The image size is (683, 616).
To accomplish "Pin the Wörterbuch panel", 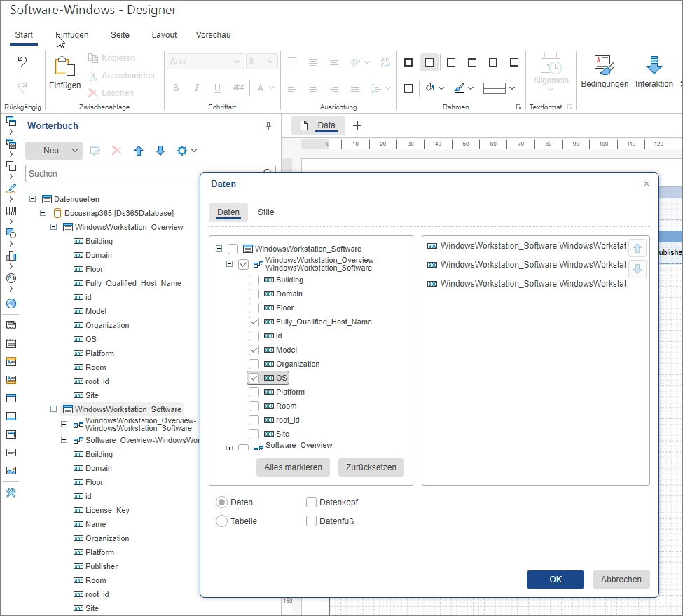I will pyautogui.click(x=268, y=125).
